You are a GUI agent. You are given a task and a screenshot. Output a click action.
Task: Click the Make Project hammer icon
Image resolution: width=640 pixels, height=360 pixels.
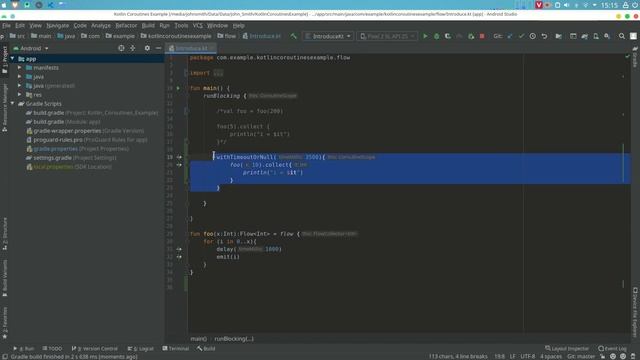(293, 36)
